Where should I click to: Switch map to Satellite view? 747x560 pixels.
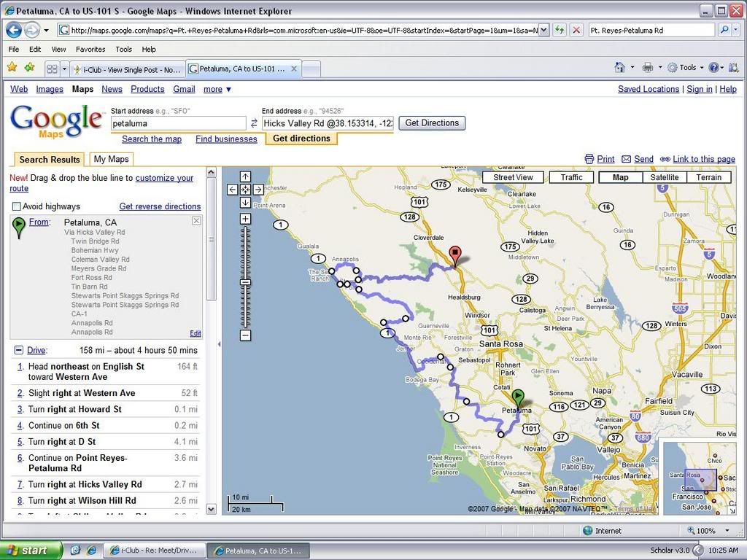[x=664, y=177]
